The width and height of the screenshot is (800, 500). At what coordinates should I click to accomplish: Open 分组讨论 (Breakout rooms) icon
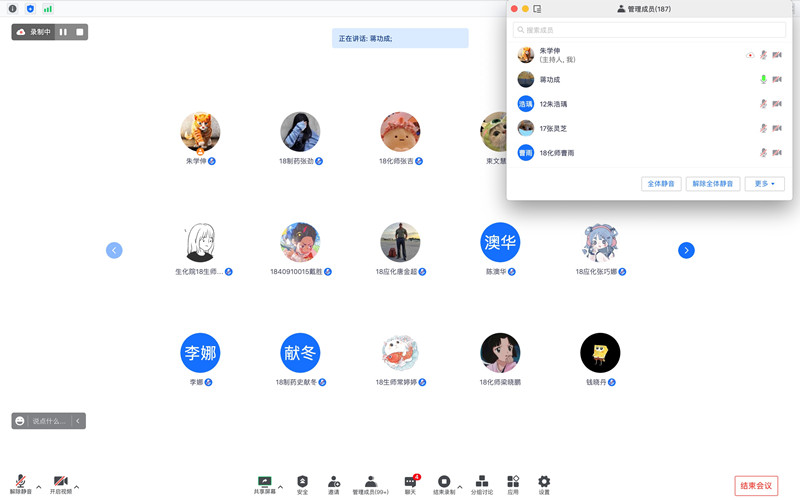tap(482, 484)
